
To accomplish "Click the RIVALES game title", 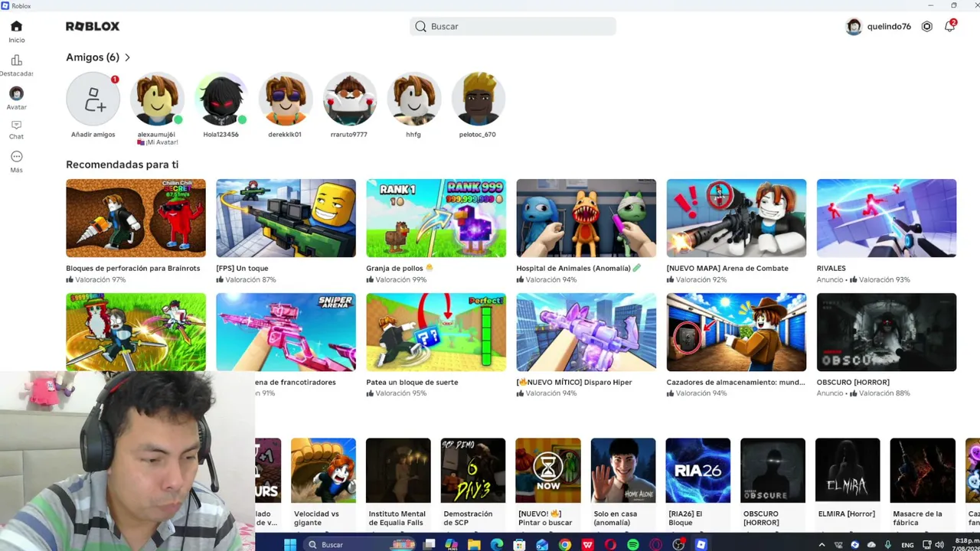I will (x=831, y=269).
